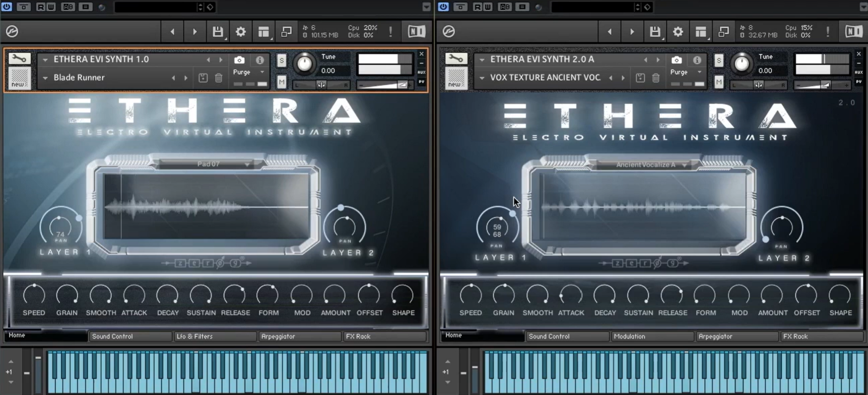Go to next instrument in right Kontakt toolbar
868x395 pixels.
click(632, 32)
